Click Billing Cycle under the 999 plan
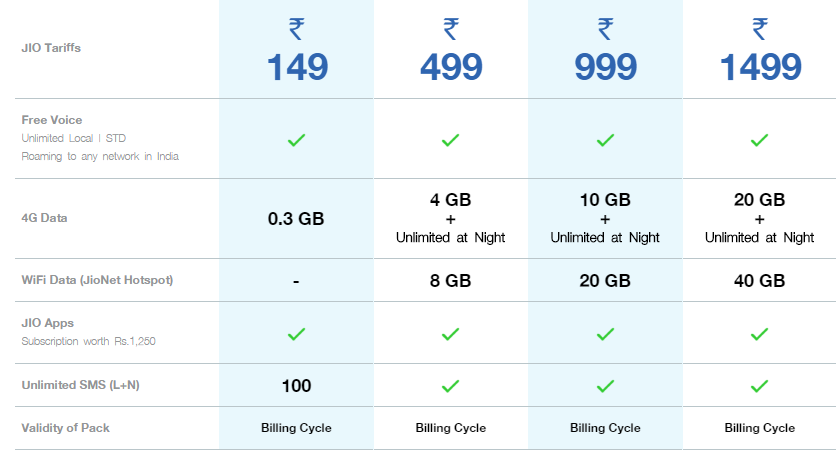 (605, 428)
